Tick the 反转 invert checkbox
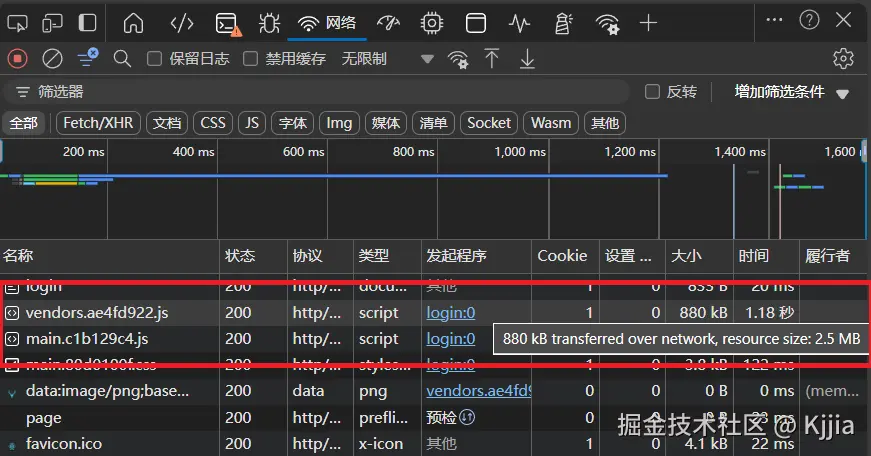Image resolution: width=871 pixels, height=456 pixels. click(652, 92)
